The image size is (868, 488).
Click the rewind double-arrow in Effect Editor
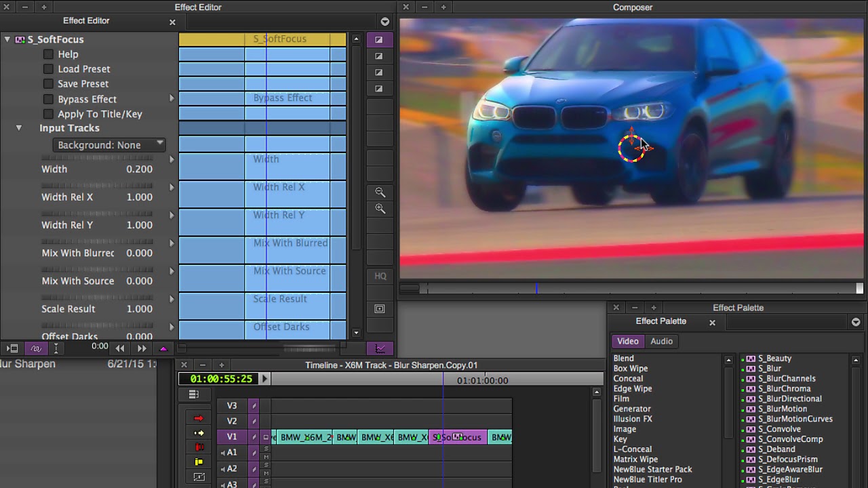[120, 348]
